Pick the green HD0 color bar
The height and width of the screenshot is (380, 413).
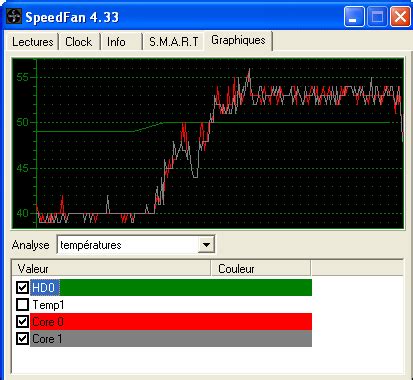(x=171, y=287)
